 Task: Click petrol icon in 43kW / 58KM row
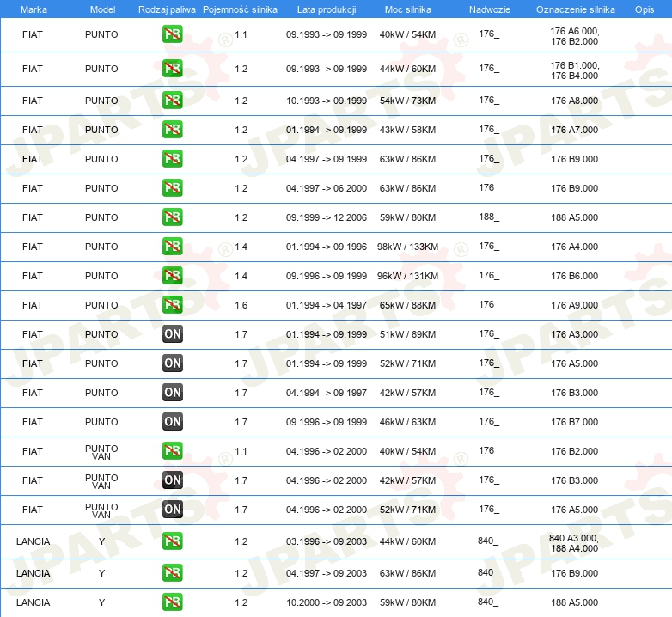[172, 130]
